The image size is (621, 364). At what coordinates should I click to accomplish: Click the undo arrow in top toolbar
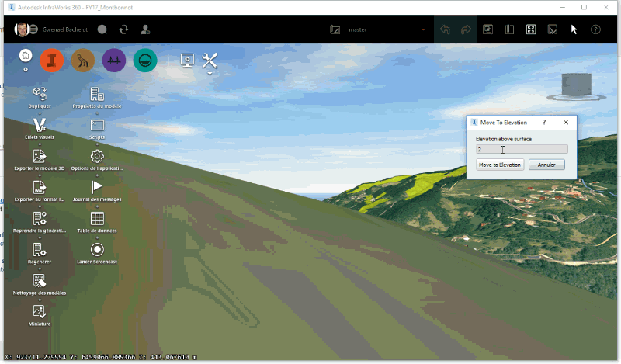(x=445, y=30)
